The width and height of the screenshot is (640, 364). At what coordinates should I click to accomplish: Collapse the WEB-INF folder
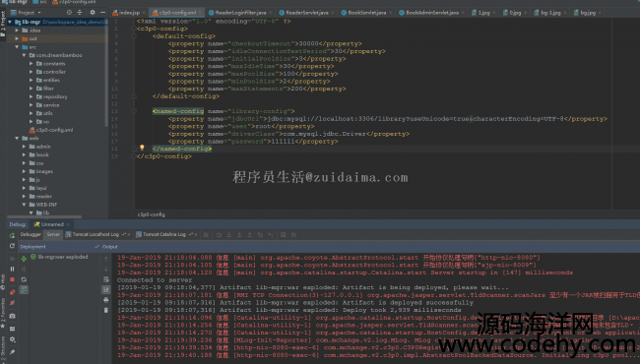point(24,205)
